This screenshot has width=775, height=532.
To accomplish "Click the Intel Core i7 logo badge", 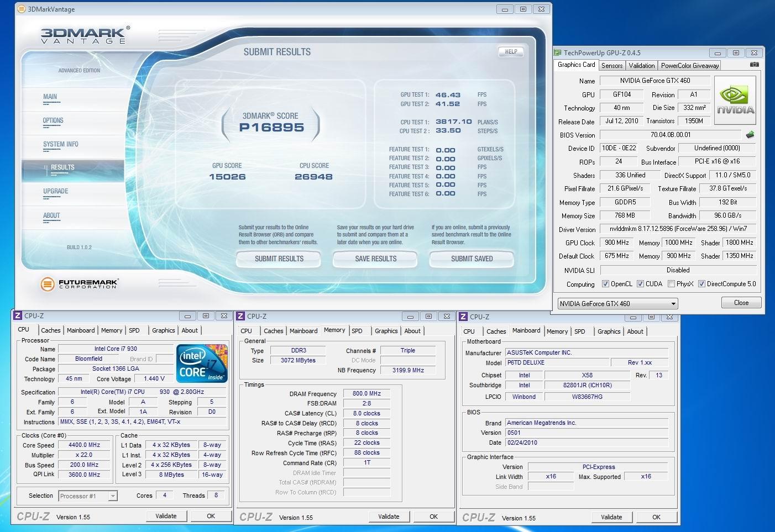I will tap(202, 363).
